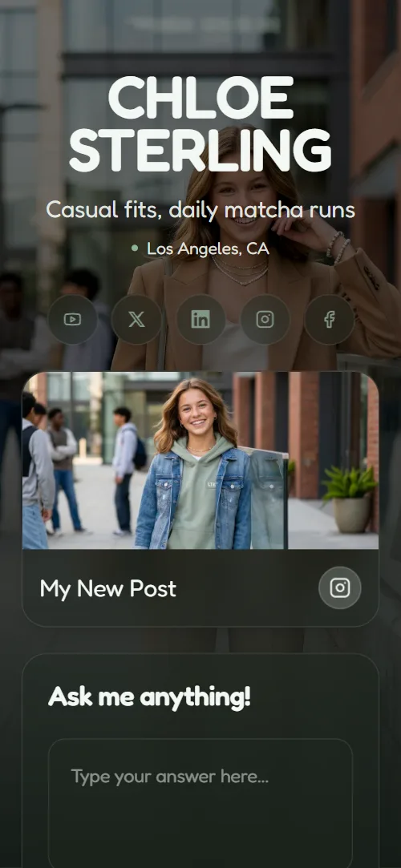Open the X (Twitter) profile icon
The image size is (401, 868).
coord(137,320)
